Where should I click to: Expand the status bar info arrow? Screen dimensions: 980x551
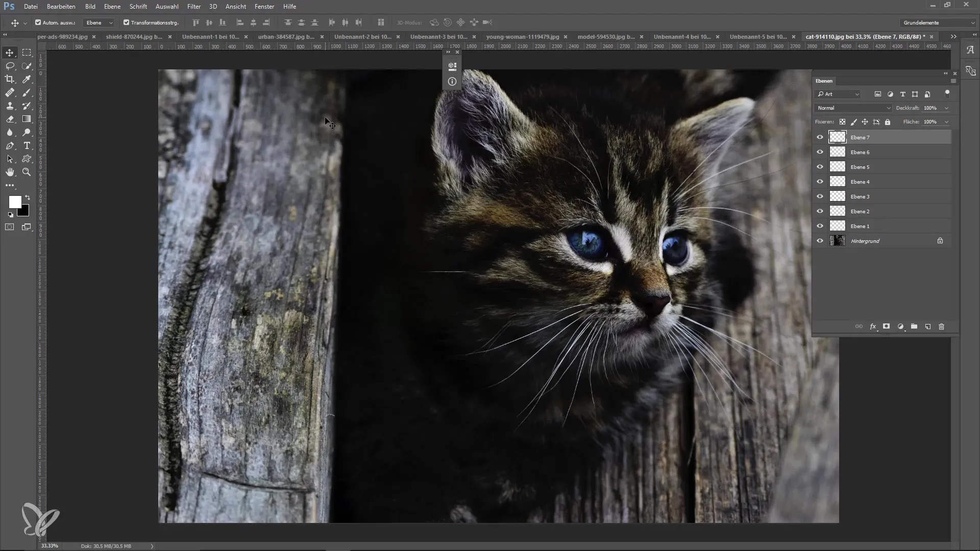coord(152,546)
